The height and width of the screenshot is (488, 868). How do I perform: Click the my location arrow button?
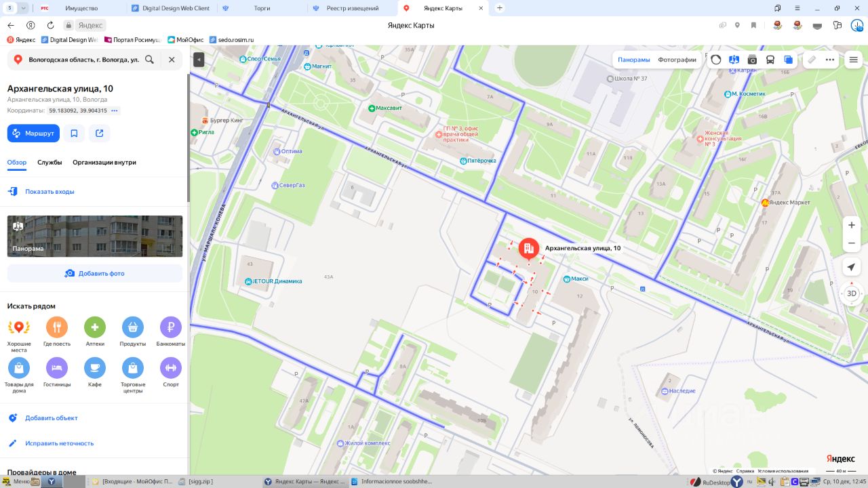[852, 267]
